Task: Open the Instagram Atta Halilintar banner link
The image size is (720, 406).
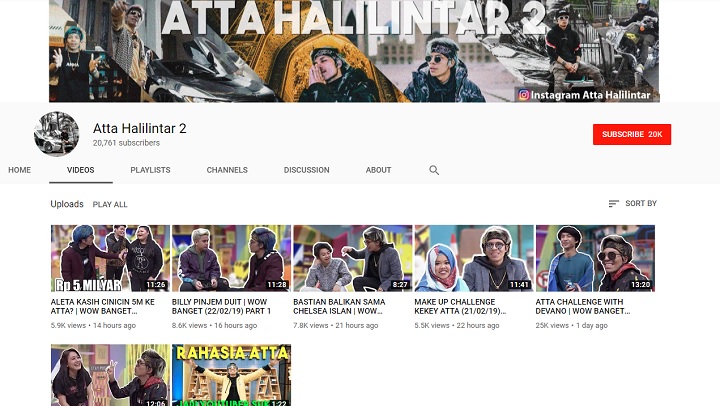Action: 585,95
